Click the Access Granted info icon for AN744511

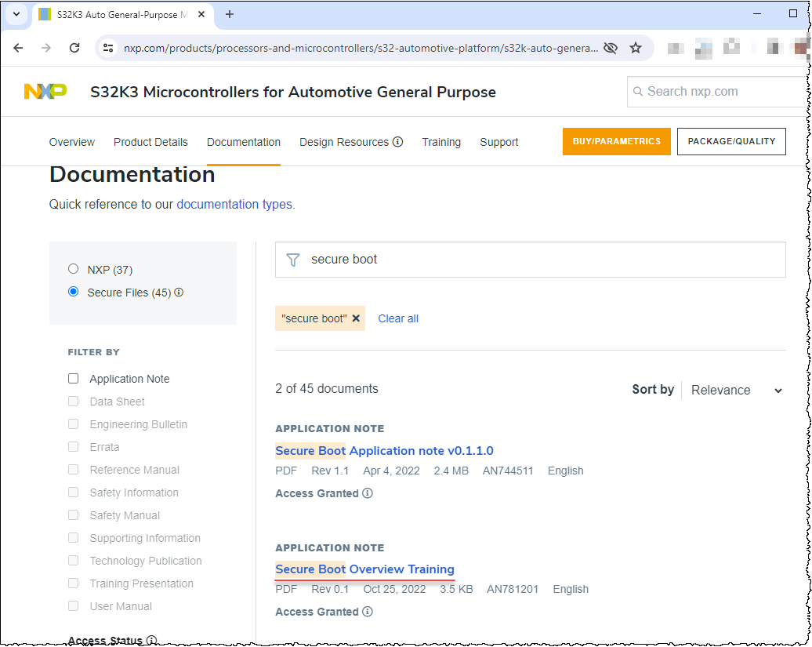tap(368, 493)
